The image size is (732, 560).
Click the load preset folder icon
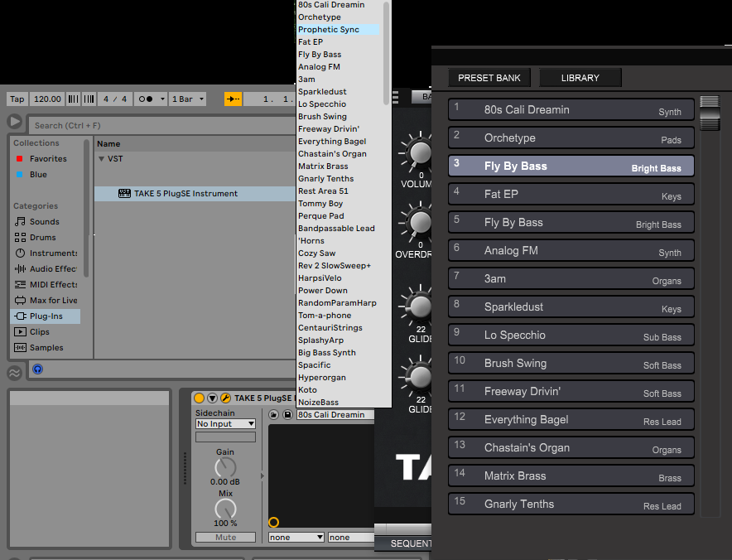point(275,414)
